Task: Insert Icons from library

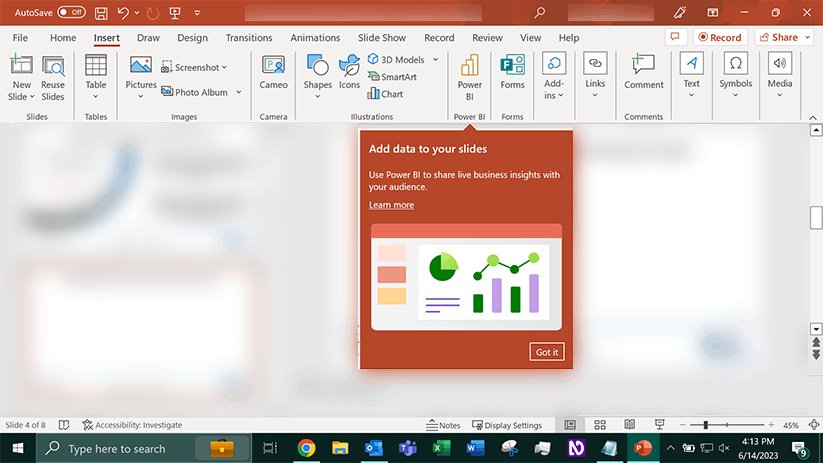Action: click(x=350, y=72)
